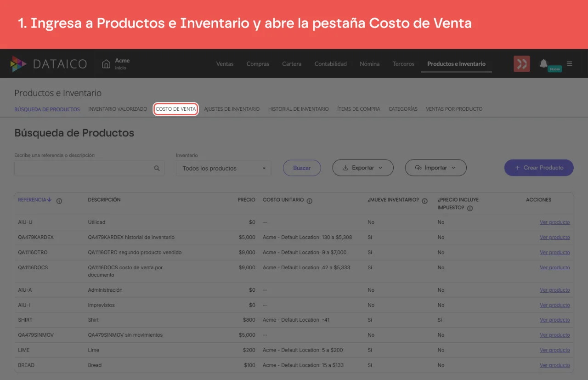The image size is (588, 380).
Task: Open the Terceros menu
Action: [x=403, y=64]
